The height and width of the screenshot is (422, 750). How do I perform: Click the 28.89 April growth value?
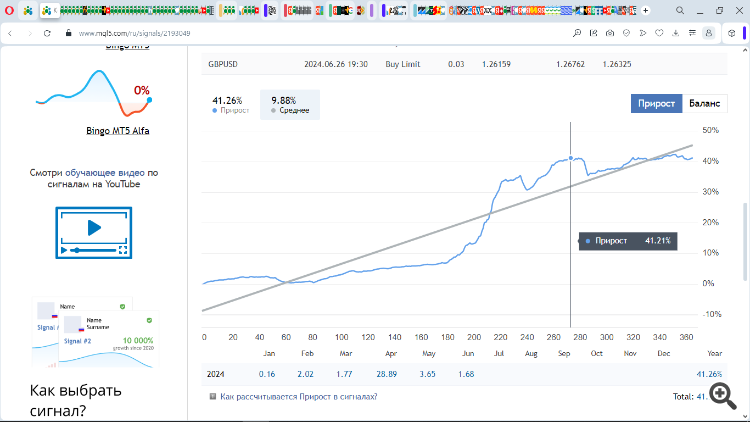tap(386, 374)
